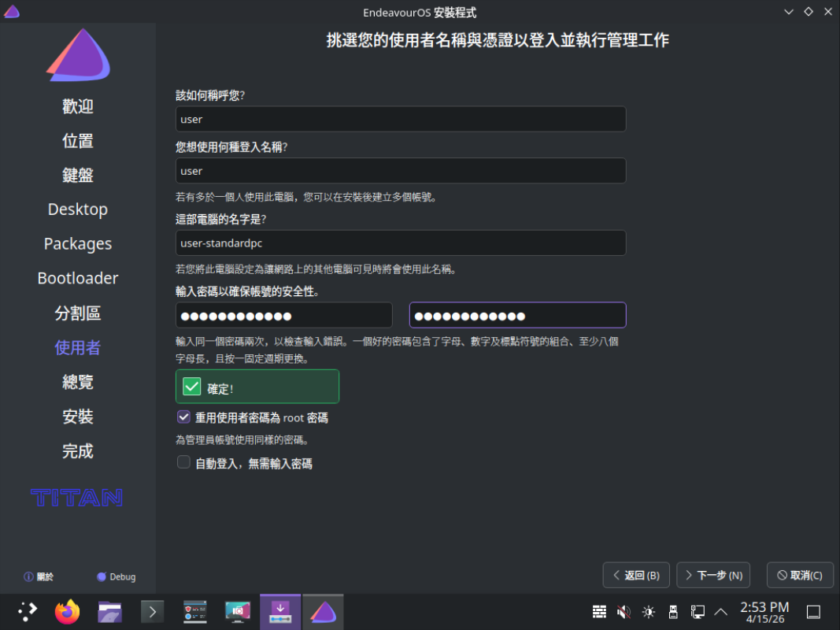The image size is (840, 630).
Task: Open the KDE application launcher
Action: [28, 612]
